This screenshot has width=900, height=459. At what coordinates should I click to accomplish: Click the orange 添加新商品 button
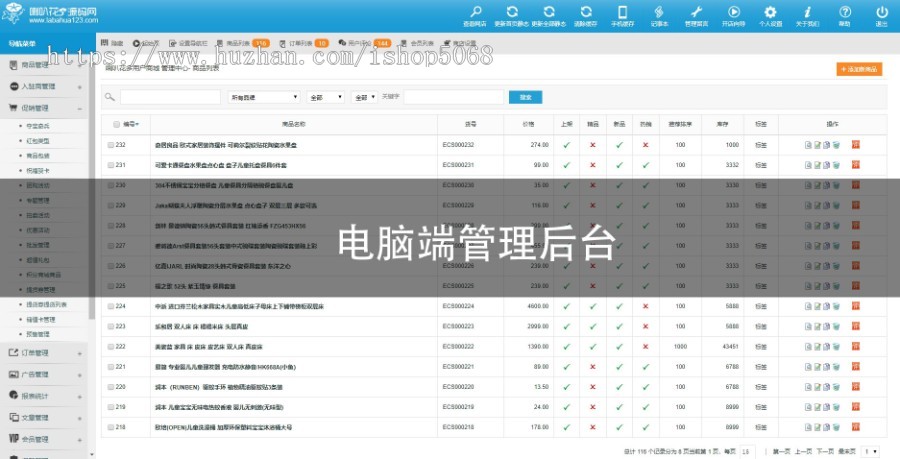click(x=860, y=69)
